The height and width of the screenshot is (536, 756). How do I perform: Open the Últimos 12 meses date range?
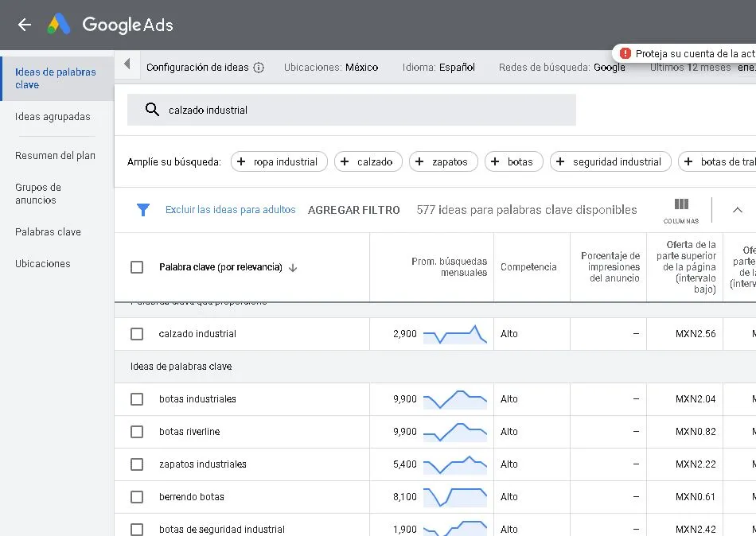coord(702,68)
